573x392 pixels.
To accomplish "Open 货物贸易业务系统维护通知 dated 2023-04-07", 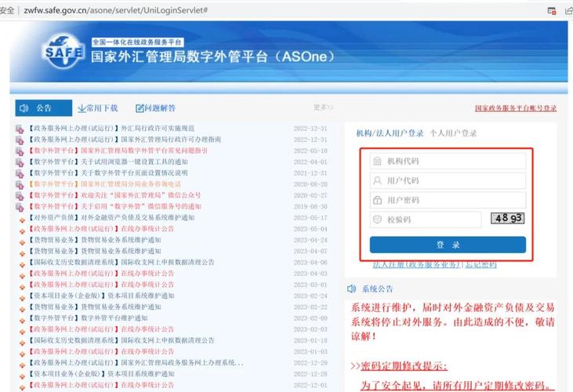I will click(x=121, y=251).
